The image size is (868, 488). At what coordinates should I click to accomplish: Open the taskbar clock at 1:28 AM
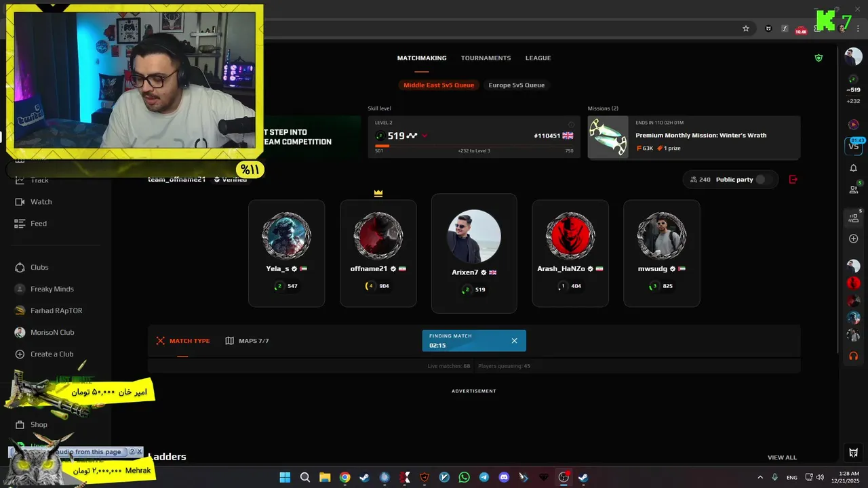(847, 477)
